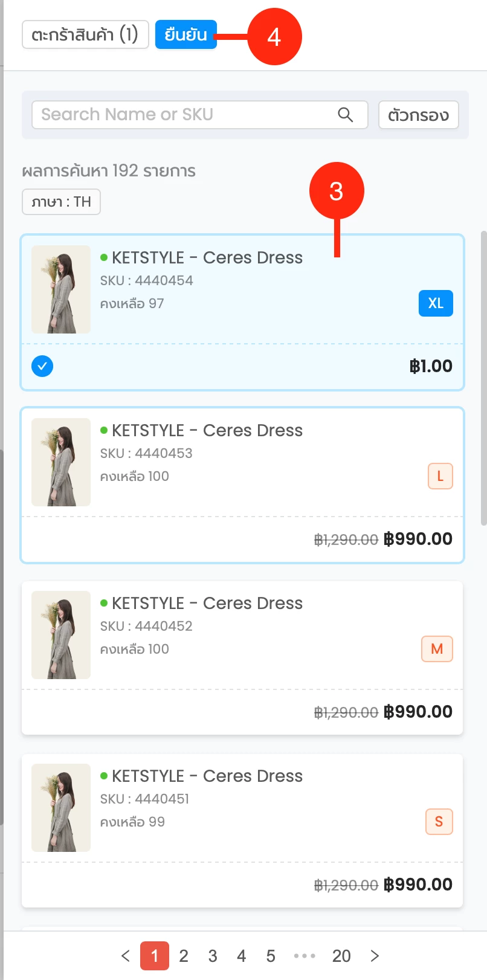Screen dimensions: 487x980
Task: Go to next page arrow
Action: click(x=375, y=955)
